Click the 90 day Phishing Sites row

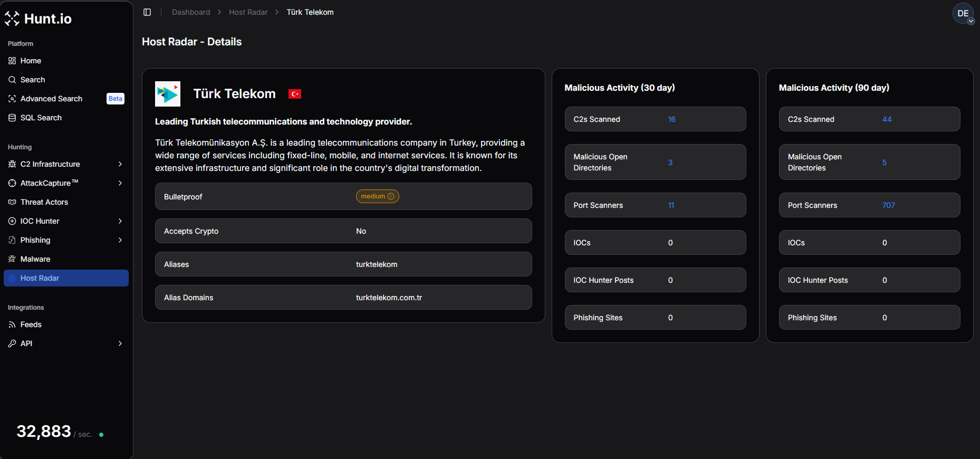(869, 318)
